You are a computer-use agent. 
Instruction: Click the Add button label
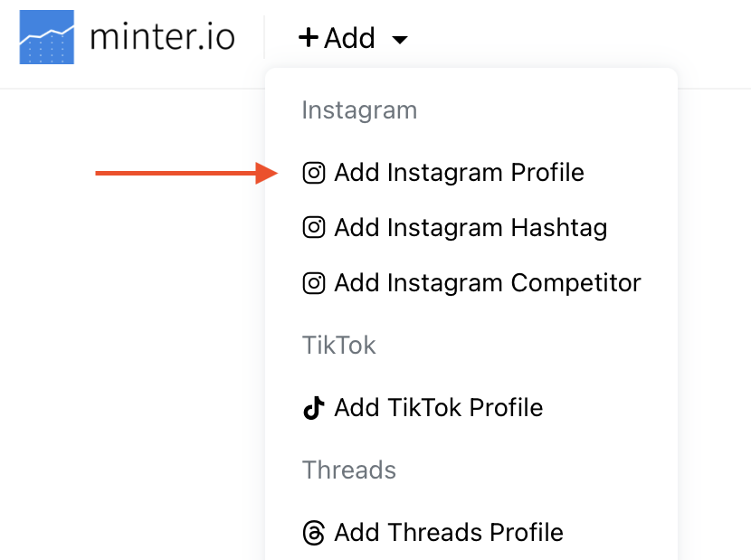[x=349, y=38]
